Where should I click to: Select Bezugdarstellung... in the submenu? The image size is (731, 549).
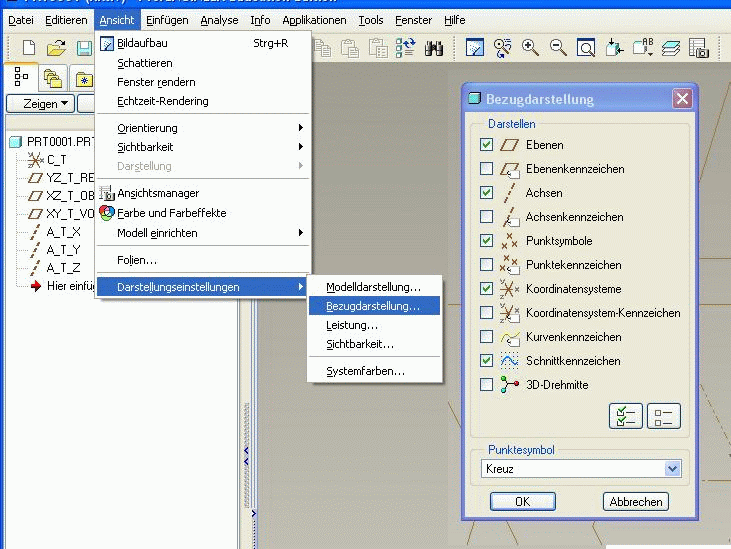click(374, 306)
